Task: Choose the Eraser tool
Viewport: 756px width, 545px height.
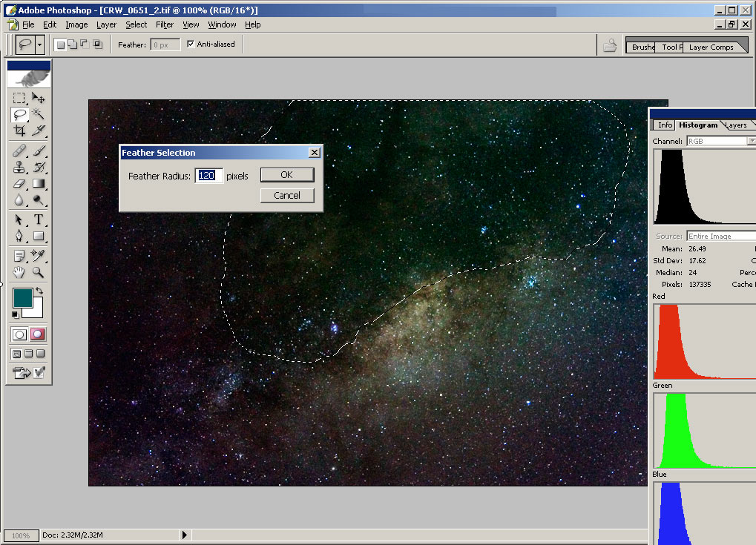Action: pos(19,183)
